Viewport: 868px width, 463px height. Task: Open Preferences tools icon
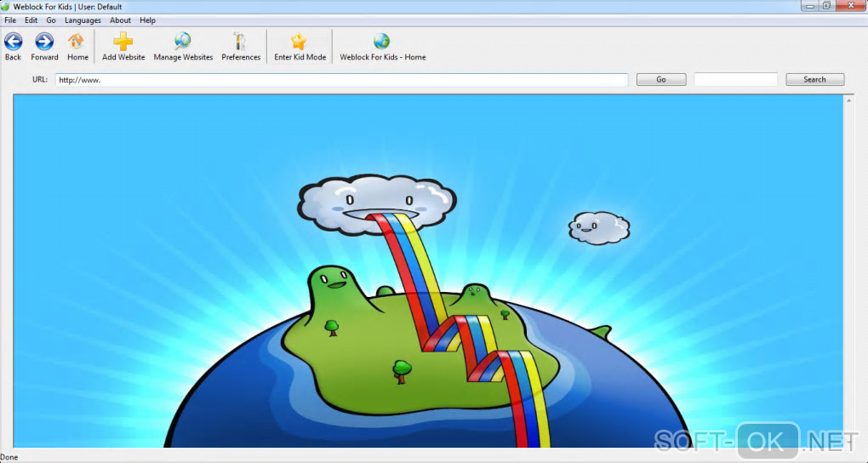point(240,42)
